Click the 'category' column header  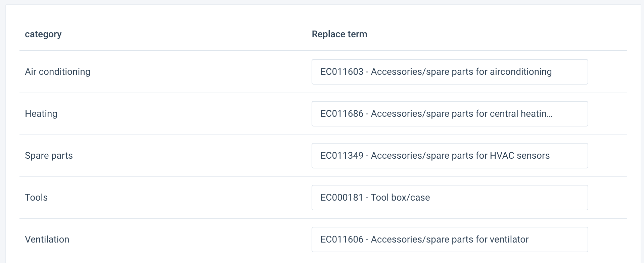[x=43, y=34]
